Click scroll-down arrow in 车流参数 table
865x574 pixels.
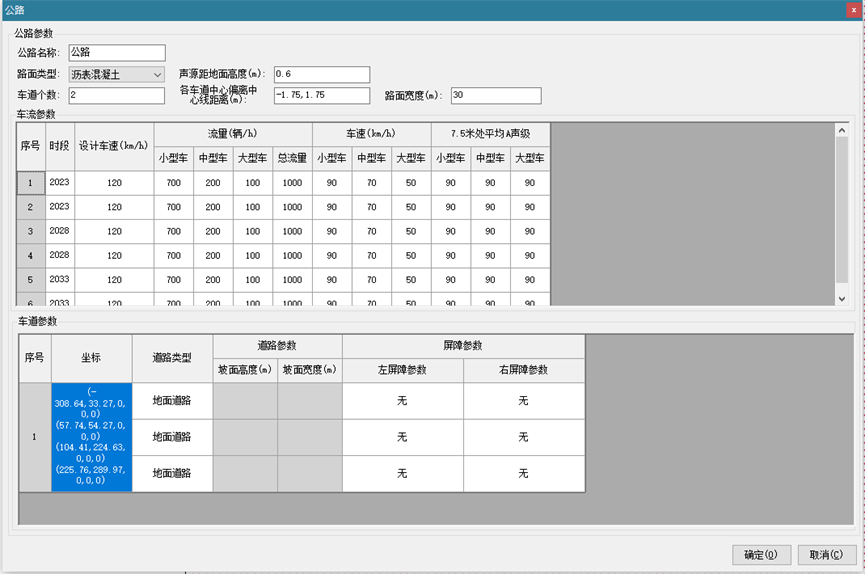[842, 299]
